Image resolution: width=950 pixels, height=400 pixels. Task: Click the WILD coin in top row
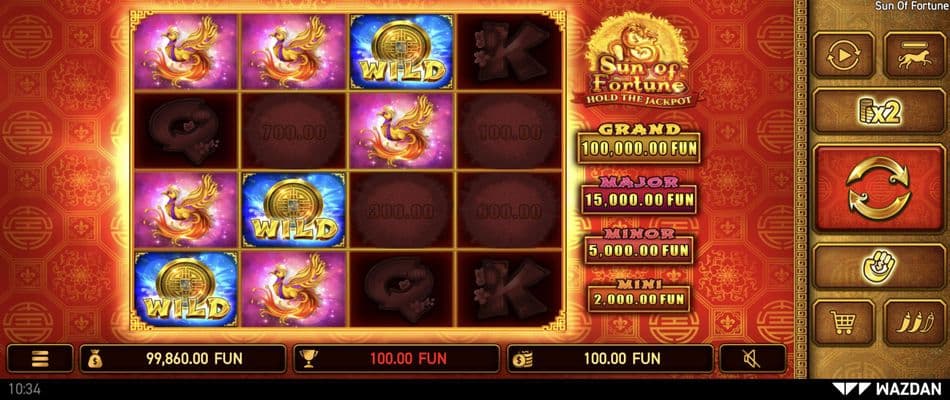(401, 52)
